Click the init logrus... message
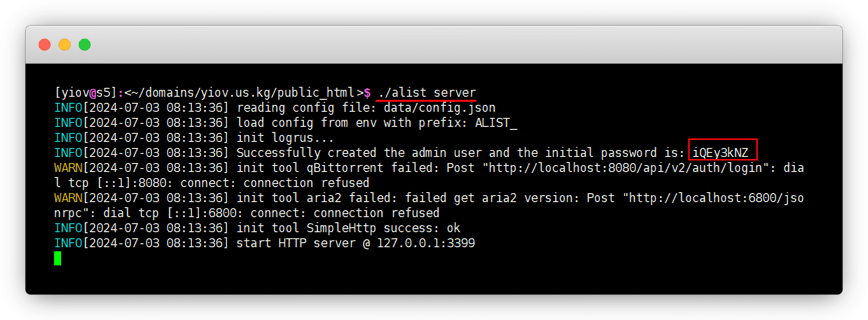 click(x=285, y=138)
